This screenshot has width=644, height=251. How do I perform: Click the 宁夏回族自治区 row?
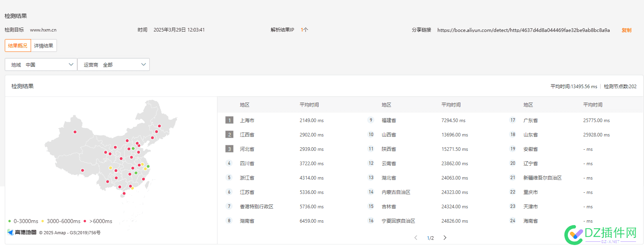(430, 221)
